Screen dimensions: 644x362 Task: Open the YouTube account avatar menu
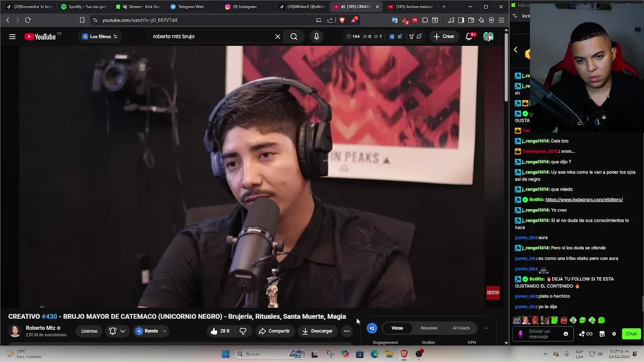488,36
